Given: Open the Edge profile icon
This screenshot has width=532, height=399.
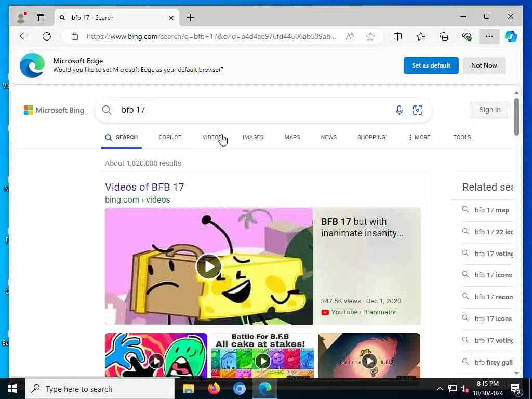Looking at the screenshot, I should [21, 18].
